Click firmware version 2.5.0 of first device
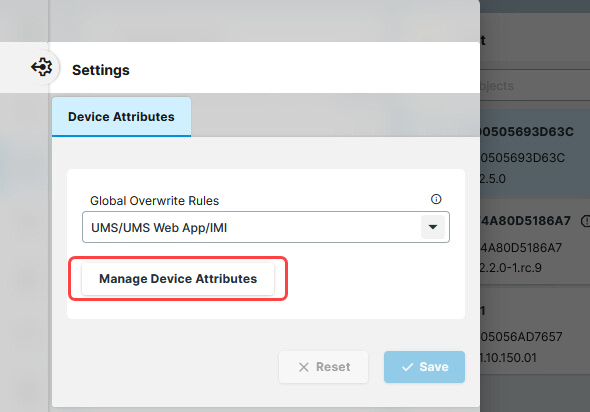This screenshot has height=412, width=590. [493, 179]
